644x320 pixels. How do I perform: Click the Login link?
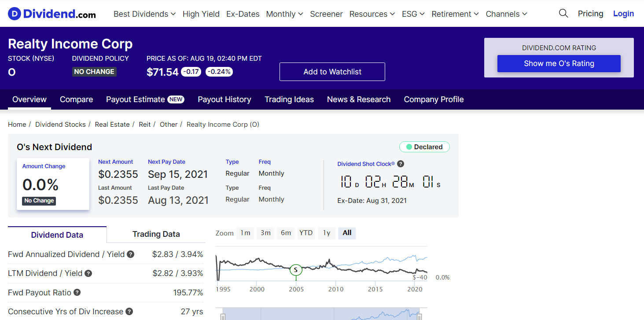[624, 14]
